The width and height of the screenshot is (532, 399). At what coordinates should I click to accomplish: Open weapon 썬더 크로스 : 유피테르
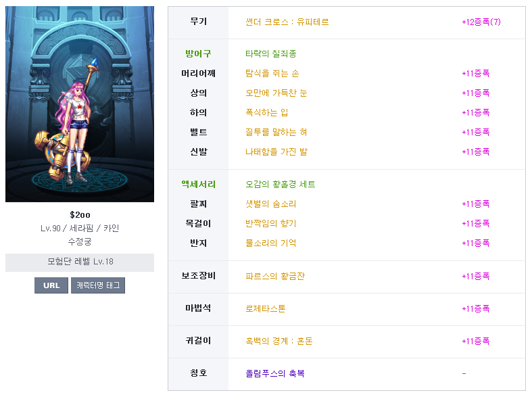287,22
